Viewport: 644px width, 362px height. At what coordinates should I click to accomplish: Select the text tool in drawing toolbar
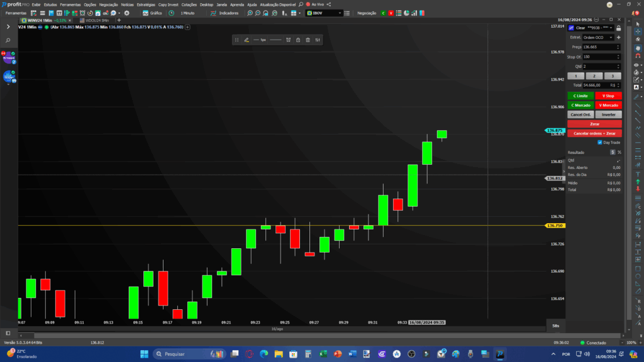[x=638, y=174]
